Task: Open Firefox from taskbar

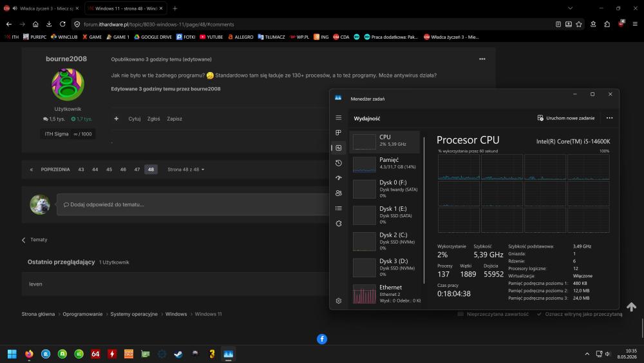Action: [29, 354]
